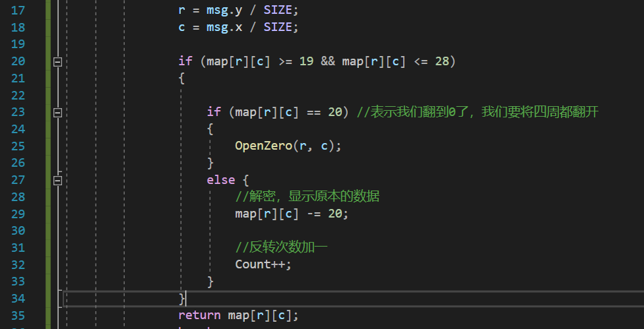This screenshot has height=329, width=644.
Task: Collapse the inner if block at line 23
Action: pyautogui.click(x=57, y=113)
